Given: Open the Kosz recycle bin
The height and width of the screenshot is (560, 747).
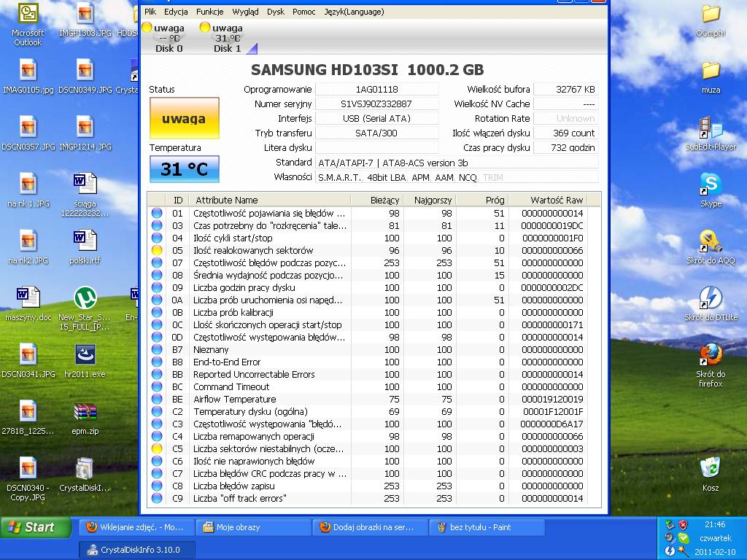Looking at the screenshot, I should pyautogui.click(x=711, y=474).
